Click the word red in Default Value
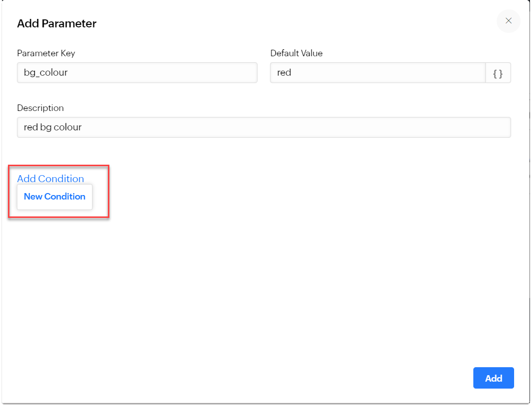The height and width of the screenshot is (407, 532). 284,73
